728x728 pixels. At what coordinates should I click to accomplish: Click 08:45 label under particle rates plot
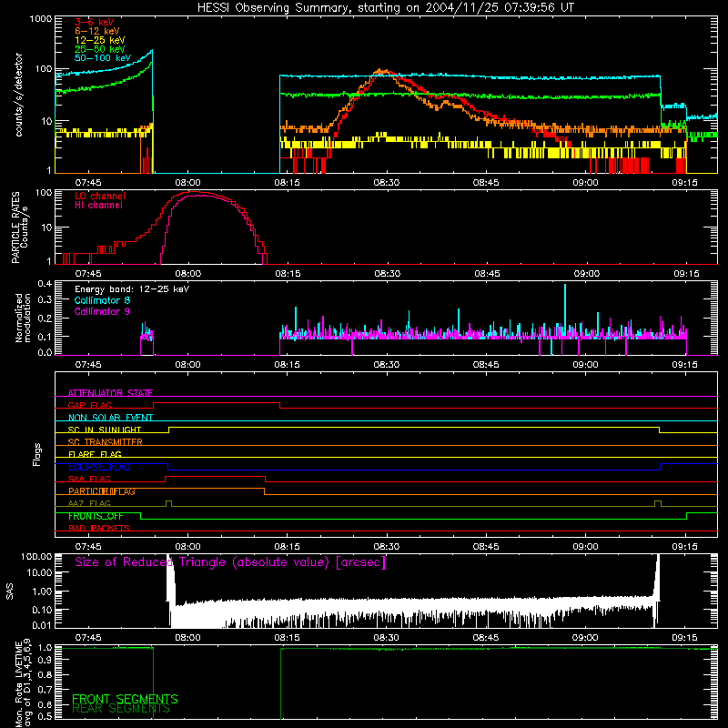pos(487,274)
